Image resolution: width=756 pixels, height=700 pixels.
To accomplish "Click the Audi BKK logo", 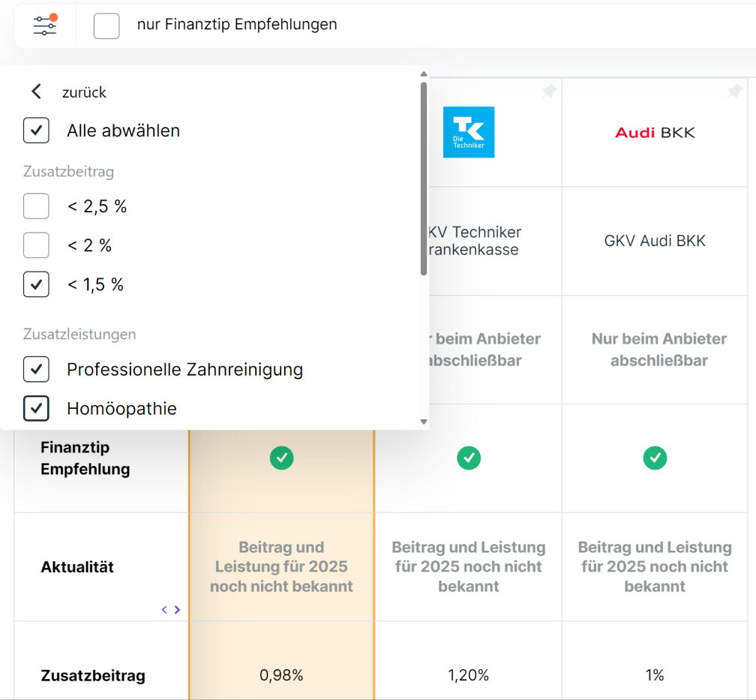I will 655,133.
